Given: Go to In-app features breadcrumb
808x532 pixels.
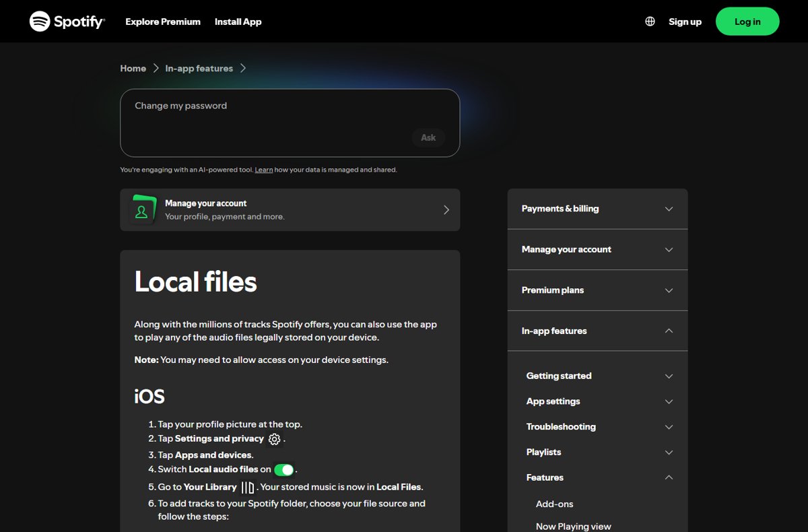Looking at the screenshot, I should click(199, 68).
